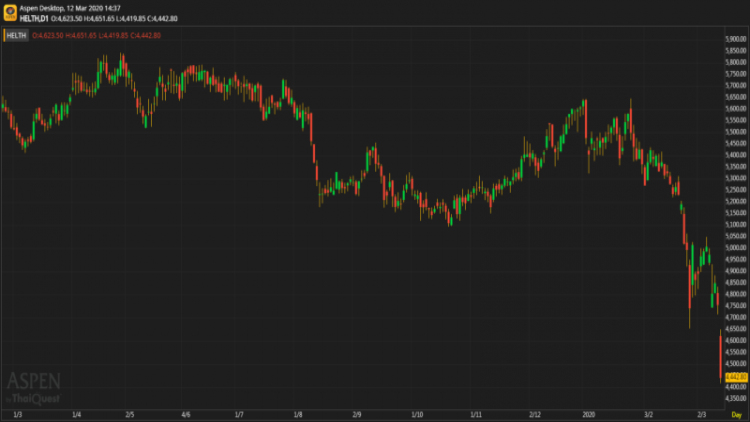Click the 2/5 date axis label
Viewport: 750px width, 422px height.
(x=130, y=414)
